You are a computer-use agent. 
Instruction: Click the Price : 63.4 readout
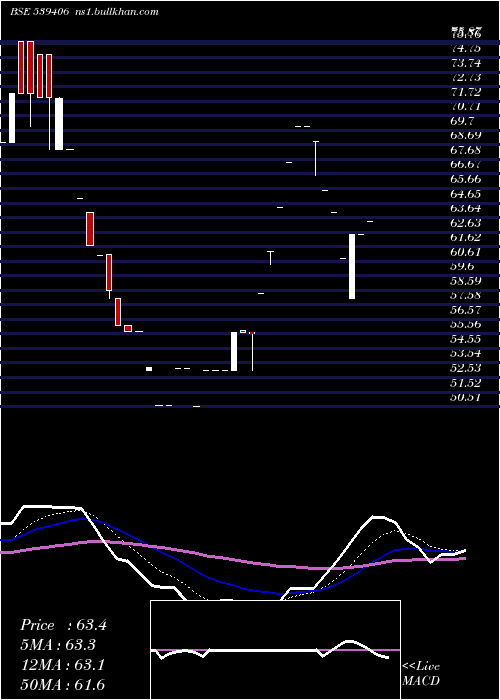pyautogui.click(x=63, y=625)
